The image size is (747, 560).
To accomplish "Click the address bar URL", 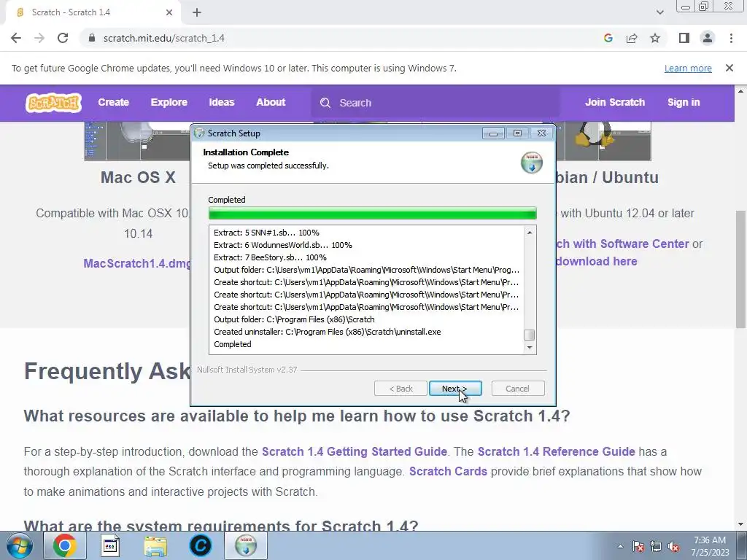I will [x=164, y=38].
